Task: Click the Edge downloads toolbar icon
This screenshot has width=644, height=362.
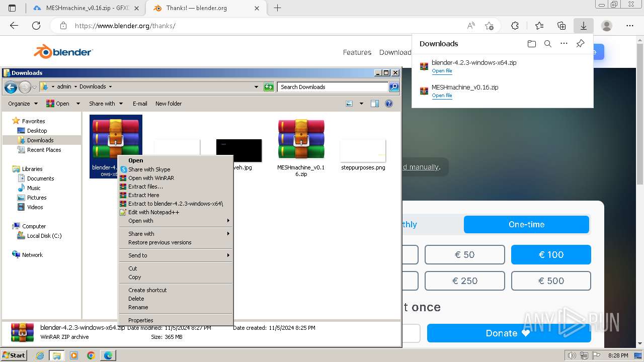Action: [x=584, y=26]
